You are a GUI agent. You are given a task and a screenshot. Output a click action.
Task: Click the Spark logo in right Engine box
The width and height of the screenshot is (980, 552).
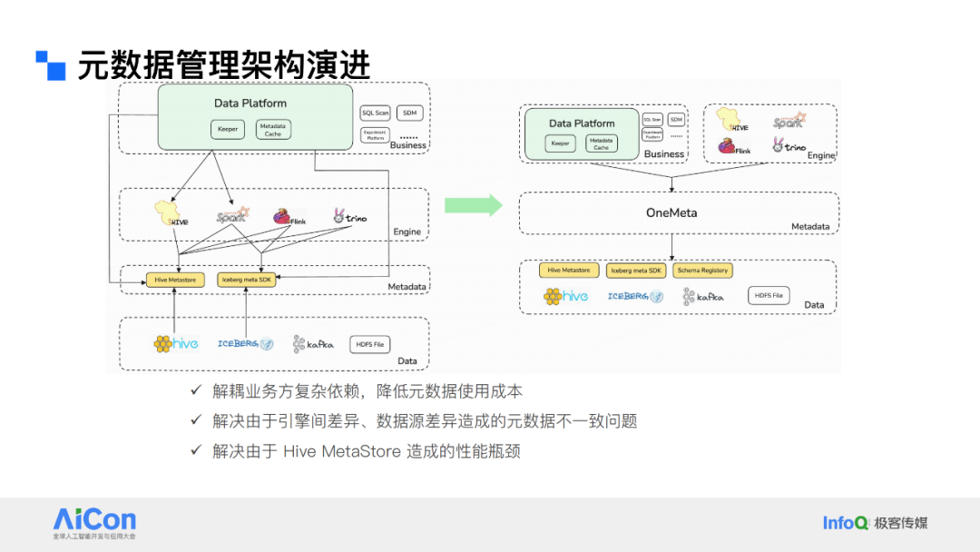789,121
